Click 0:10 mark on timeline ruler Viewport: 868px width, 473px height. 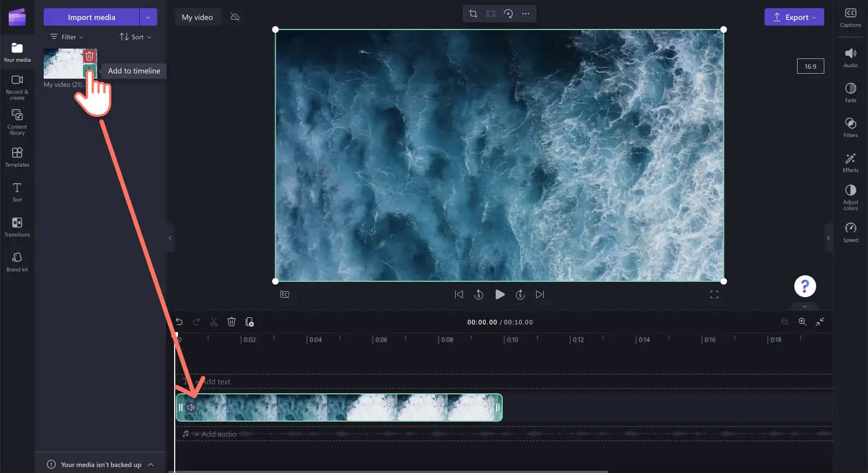click(x=512, y=340)
